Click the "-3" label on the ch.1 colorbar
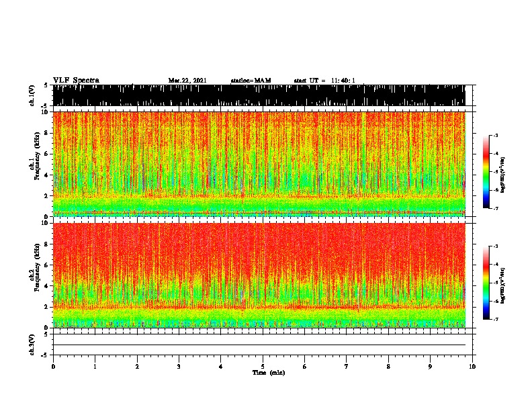This screenshot has width=532, height=411. coord(496,136)
